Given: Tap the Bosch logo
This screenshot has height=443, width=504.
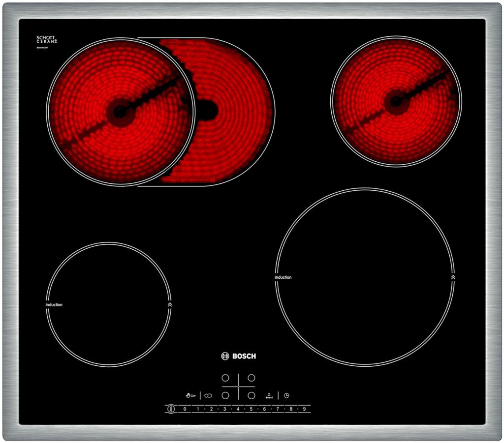Looking at the screenshot, I should [x=239, y=356].
